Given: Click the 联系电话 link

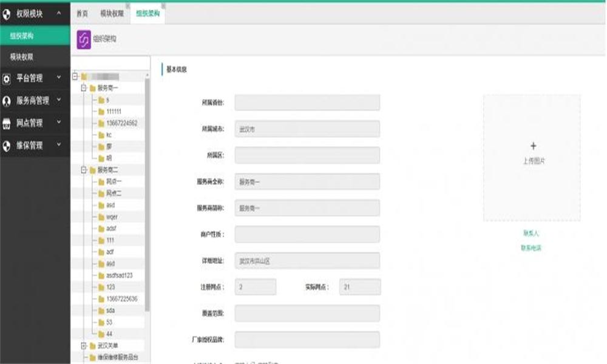Looking at the screenshot, I should [x=531, y=248].
